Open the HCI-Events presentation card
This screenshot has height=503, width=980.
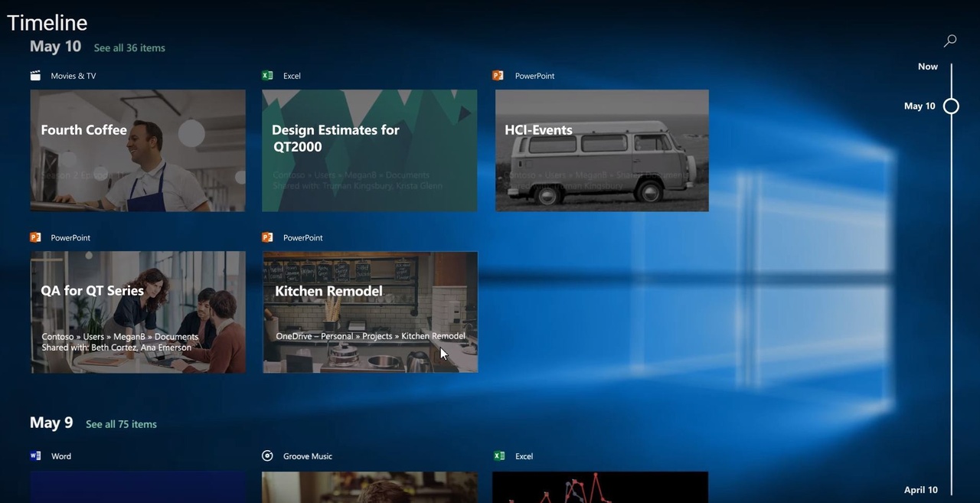coord(602,150)
